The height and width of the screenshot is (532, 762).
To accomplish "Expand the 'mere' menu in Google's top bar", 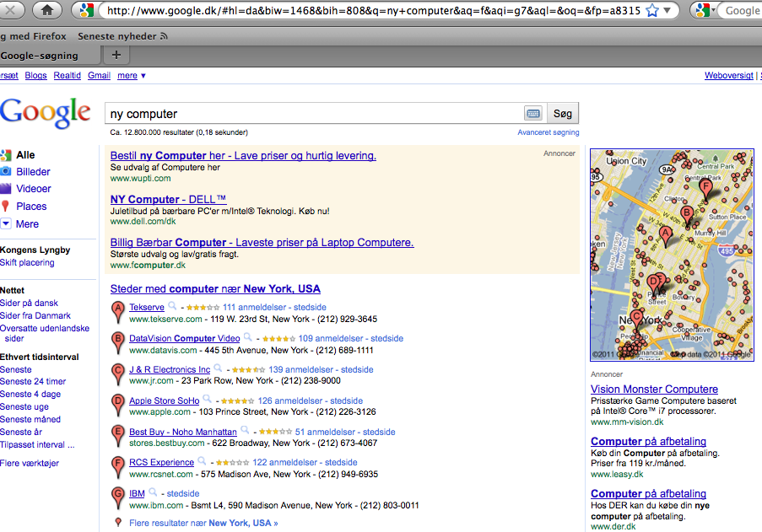I will (131, 75).
